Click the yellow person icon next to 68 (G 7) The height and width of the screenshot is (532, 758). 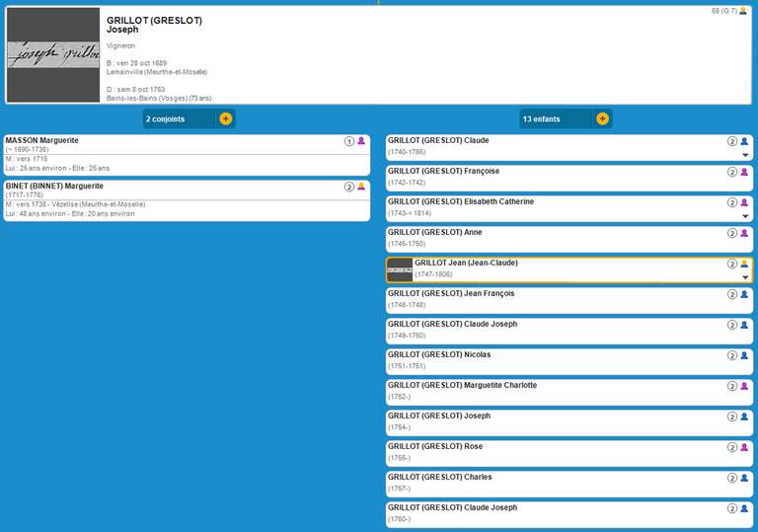(x=743, y=11)
